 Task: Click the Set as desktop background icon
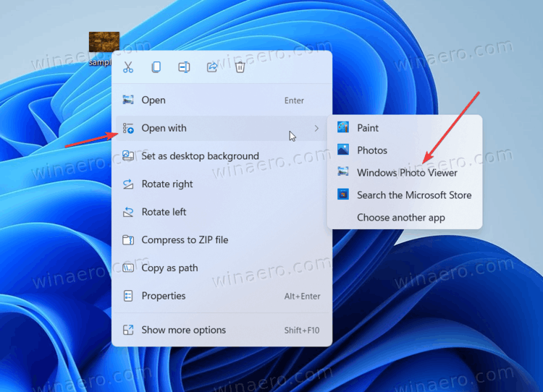tap(128, 155)
